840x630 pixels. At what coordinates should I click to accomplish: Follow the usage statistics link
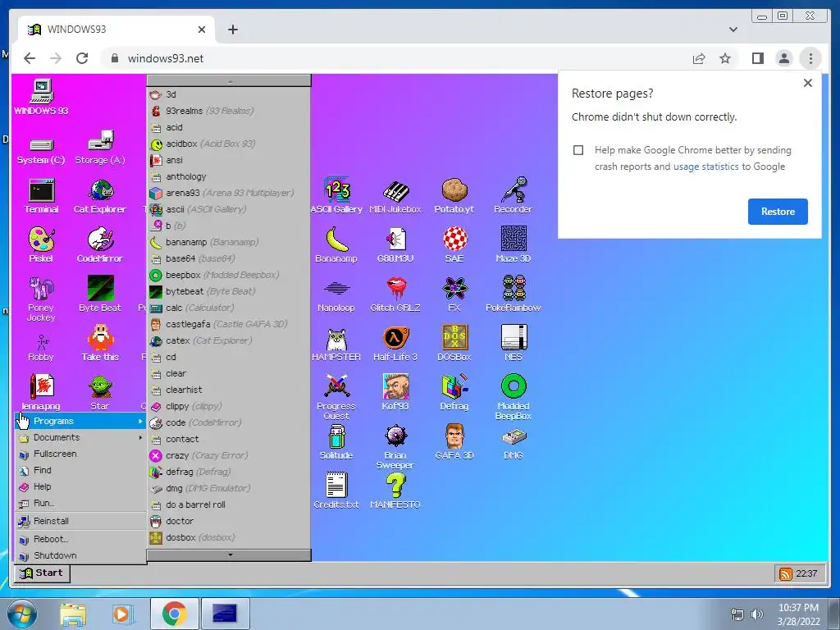[705, 167]
